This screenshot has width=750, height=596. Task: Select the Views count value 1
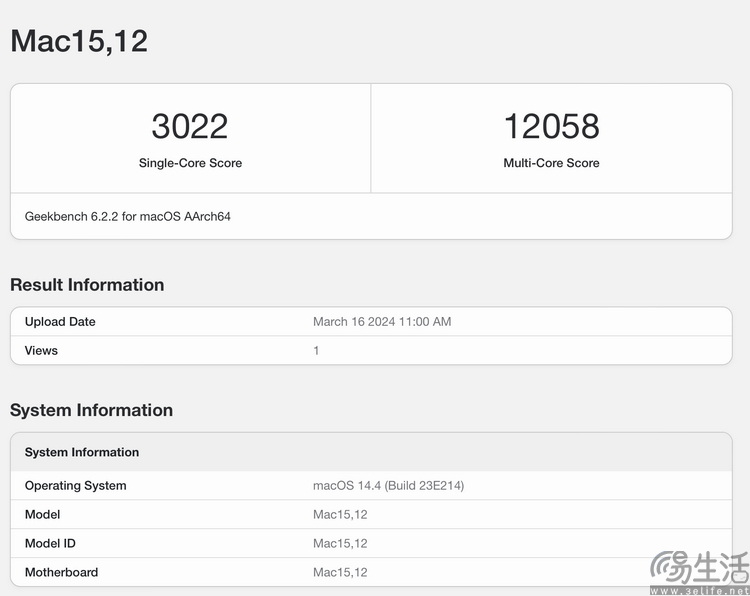[x=316, y=351]
